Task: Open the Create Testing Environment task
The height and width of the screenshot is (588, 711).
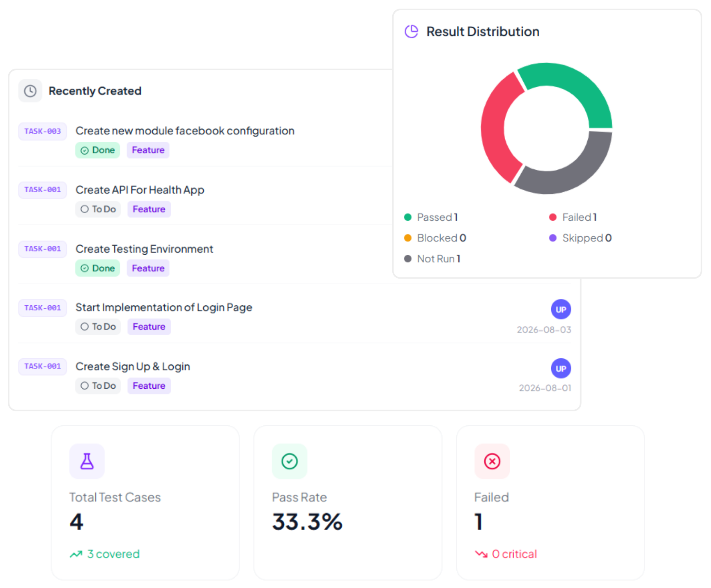Action: click(144, 249)
